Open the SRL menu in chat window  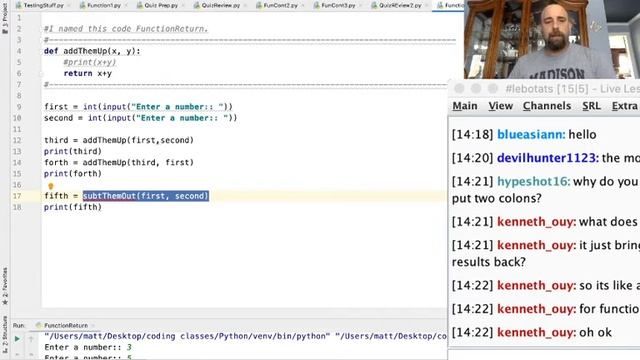(591, 106)
